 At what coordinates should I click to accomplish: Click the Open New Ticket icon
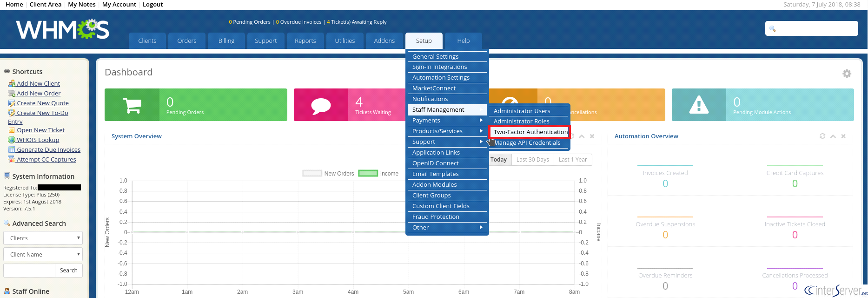[12, 130]
